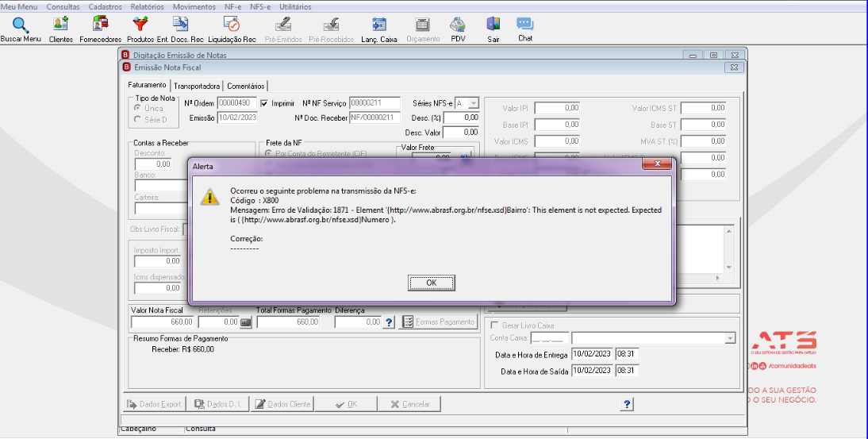Open the Fornecedores toolbar icon
The height and width of the screenshot is (439, 868).
pos(100,30)
